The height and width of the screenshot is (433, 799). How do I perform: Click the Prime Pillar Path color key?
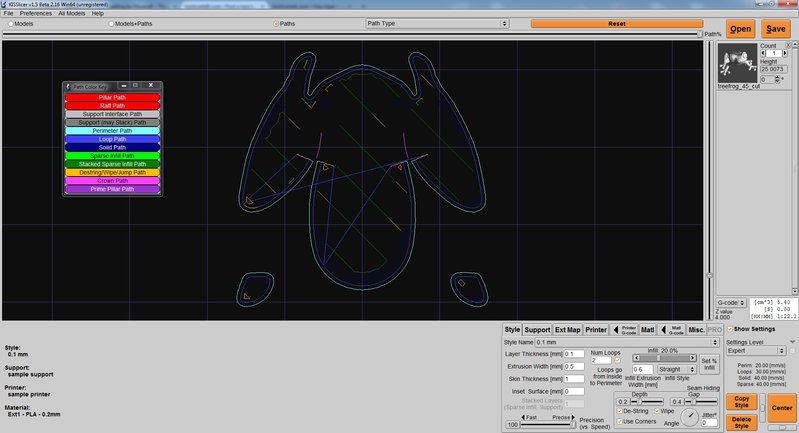tap(112, 189)
